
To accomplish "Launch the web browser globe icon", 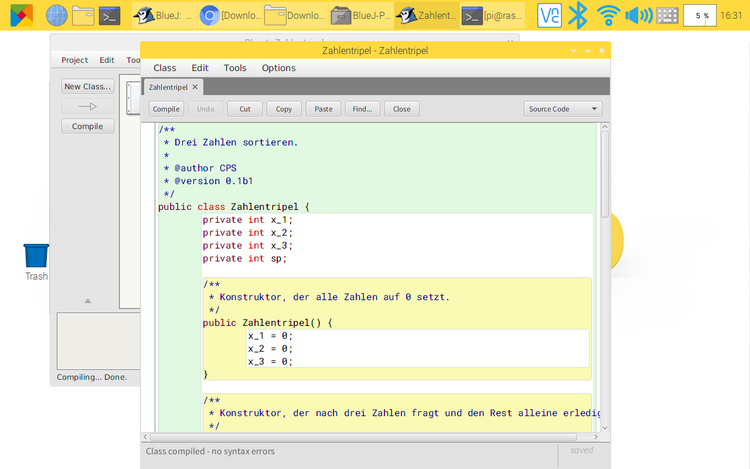I will pyautogui.click(x=57, y=15).
